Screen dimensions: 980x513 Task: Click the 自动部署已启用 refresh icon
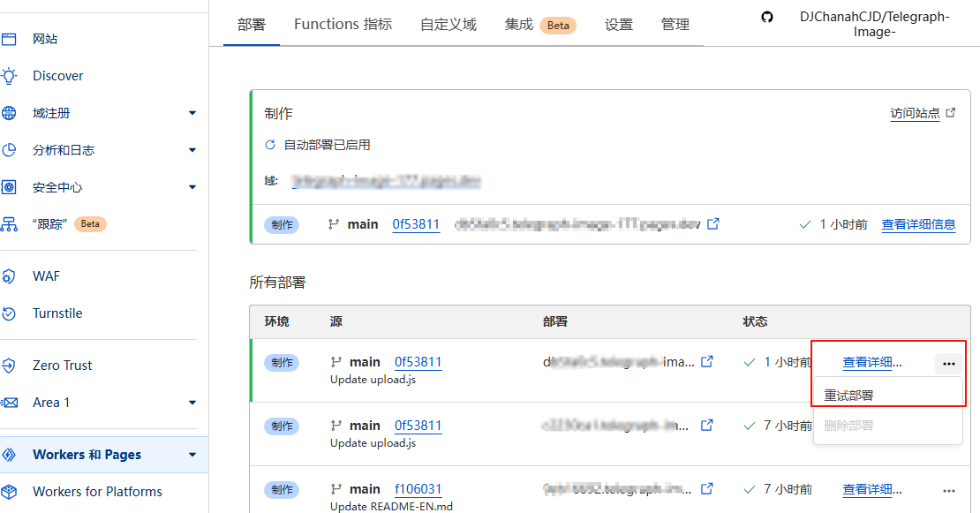[270, 145]
